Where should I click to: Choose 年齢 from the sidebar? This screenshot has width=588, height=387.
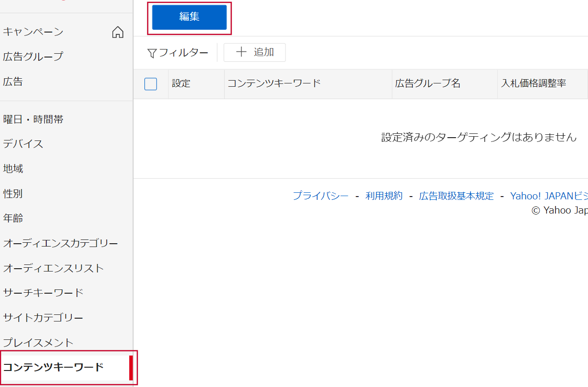pos(13,218)
